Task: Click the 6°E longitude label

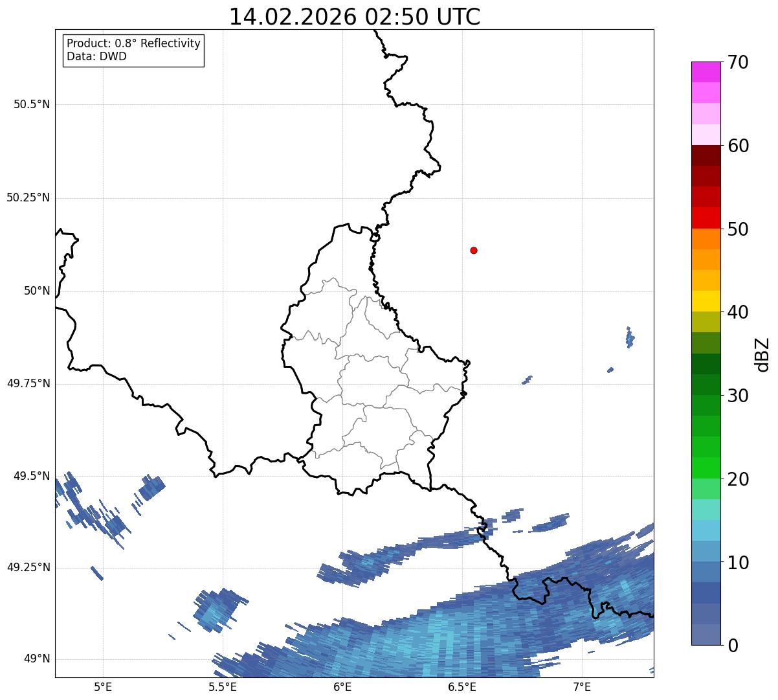Action: 342,686
